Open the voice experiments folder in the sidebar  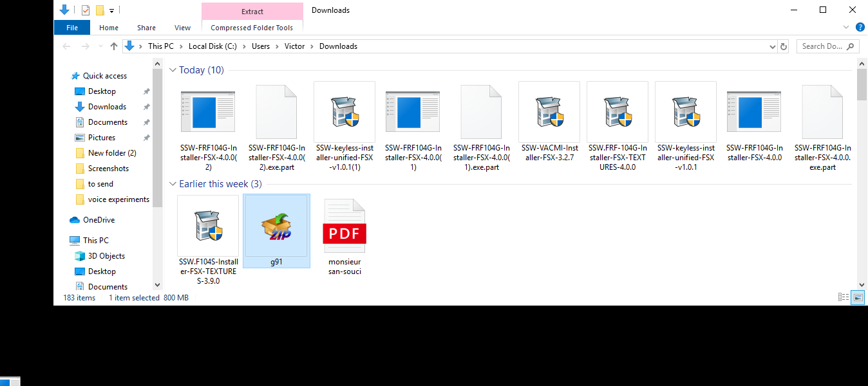[118, 199]
